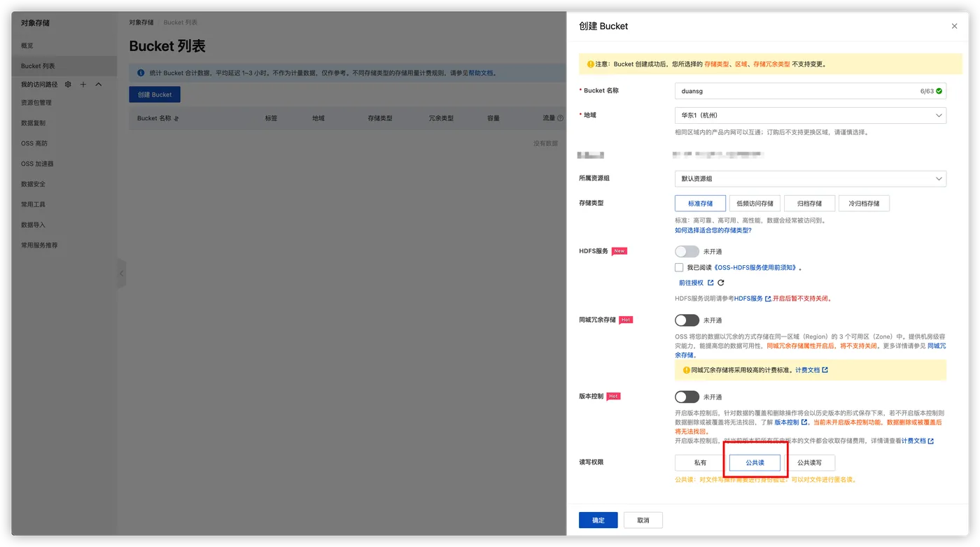Set read/write permission to 公共读写
Image resolution: width=980 pixels, height=547 pixels.
809,462
